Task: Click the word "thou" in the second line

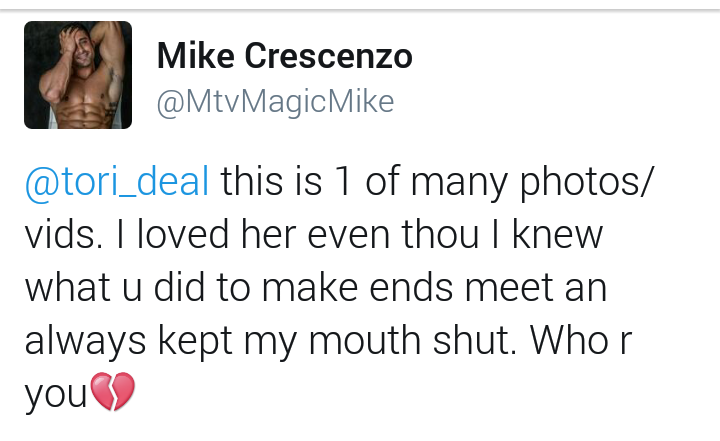Action: pyautogui.click(x=440, y=234)
